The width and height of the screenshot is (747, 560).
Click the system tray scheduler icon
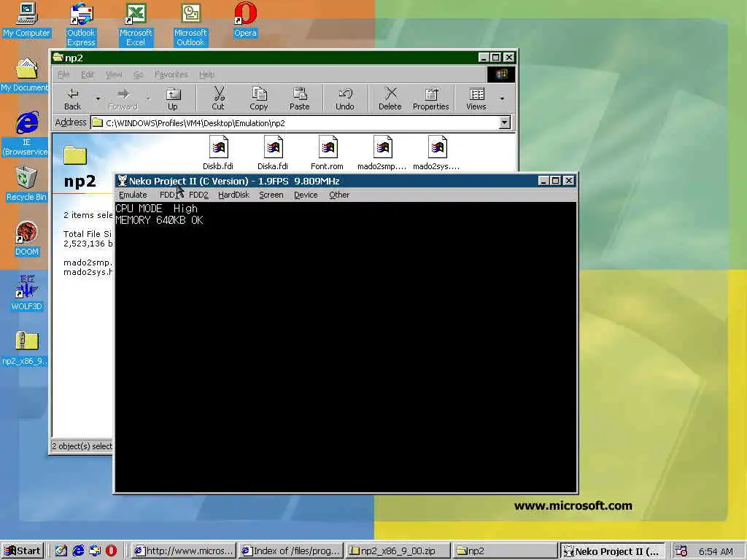tap(681, 551)
